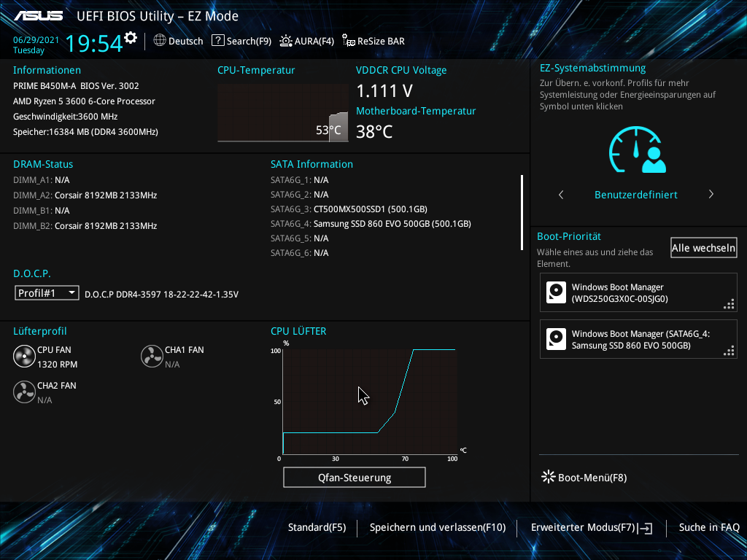The image size is (747, 560).
Task: Click Speicher:16384 MB (DDR4 3600MHz) text
Action: (86, 132)
